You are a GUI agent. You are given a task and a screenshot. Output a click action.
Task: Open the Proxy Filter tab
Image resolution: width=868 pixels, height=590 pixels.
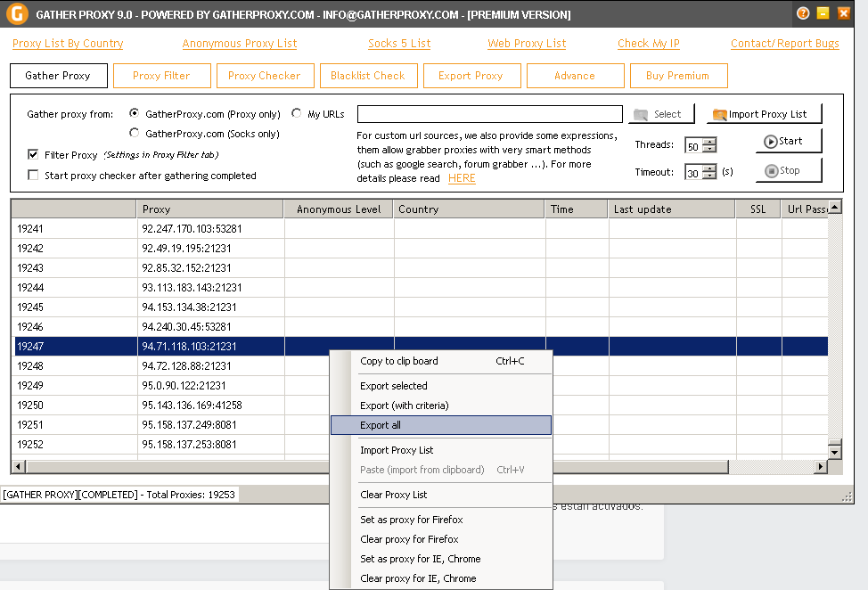pos(161,76)
